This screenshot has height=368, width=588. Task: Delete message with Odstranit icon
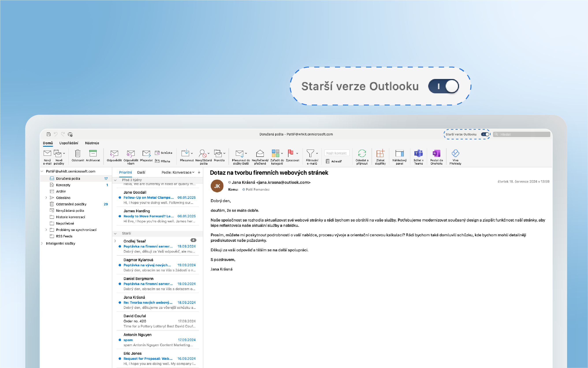(x=78, y=153)
